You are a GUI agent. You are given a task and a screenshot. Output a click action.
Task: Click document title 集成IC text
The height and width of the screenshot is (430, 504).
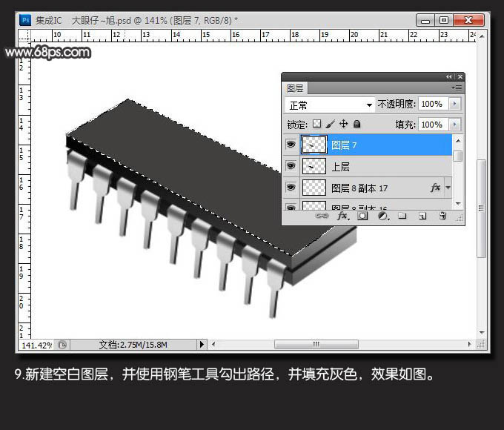click(48, 21)
